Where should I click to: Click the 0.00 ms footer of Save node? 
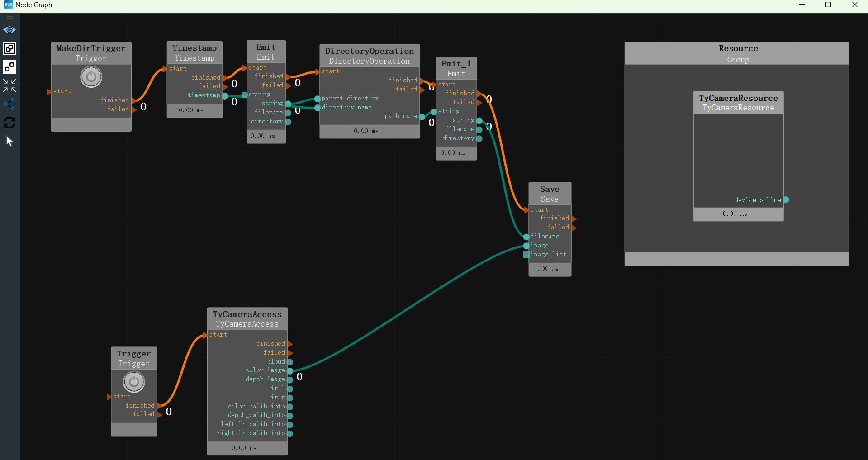pyautogui.click(x=550, y=270)
